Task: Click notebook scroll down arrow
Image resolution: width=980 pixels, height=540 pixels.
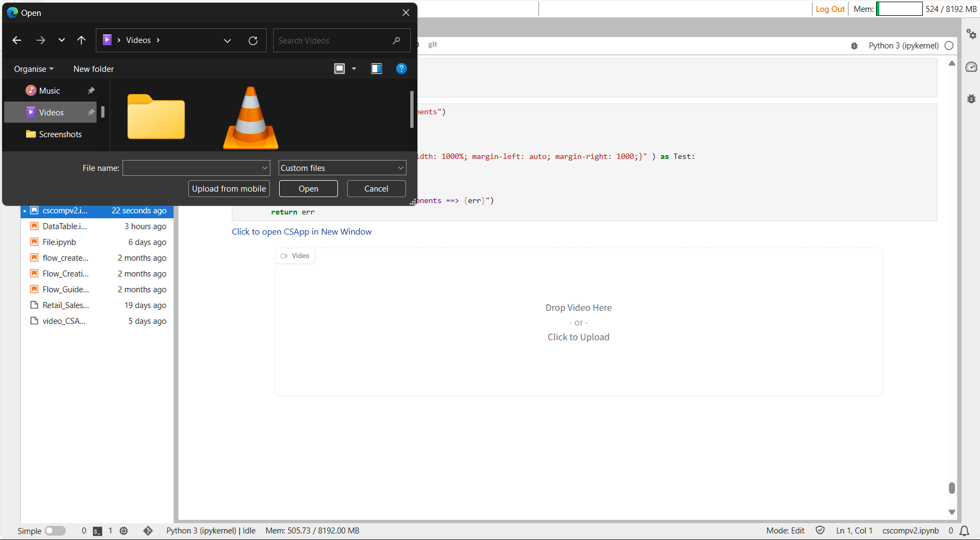Action: pyautogui.click(x=952, y=512)
